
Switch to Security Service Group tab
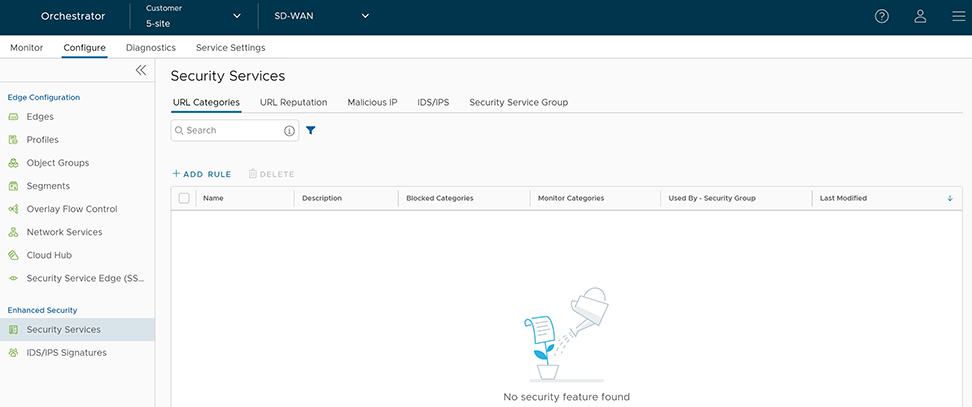pyautogui.click(x=518, y=102)
